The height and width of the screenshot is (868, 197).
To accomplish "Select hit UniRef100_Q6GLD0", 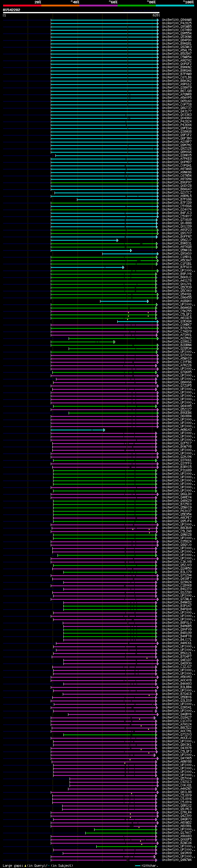I will pyautogui.click(x=177, y=494).
